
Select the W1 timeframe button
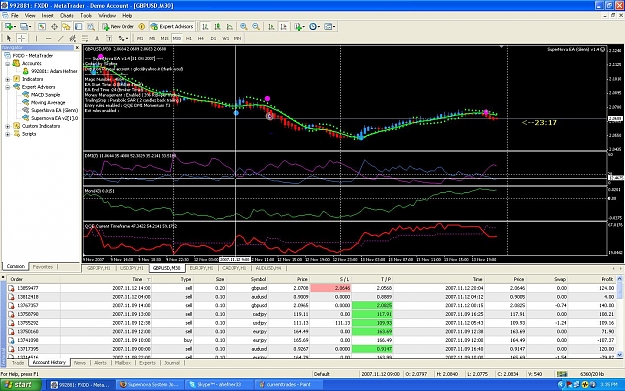(x=226, y=38)
